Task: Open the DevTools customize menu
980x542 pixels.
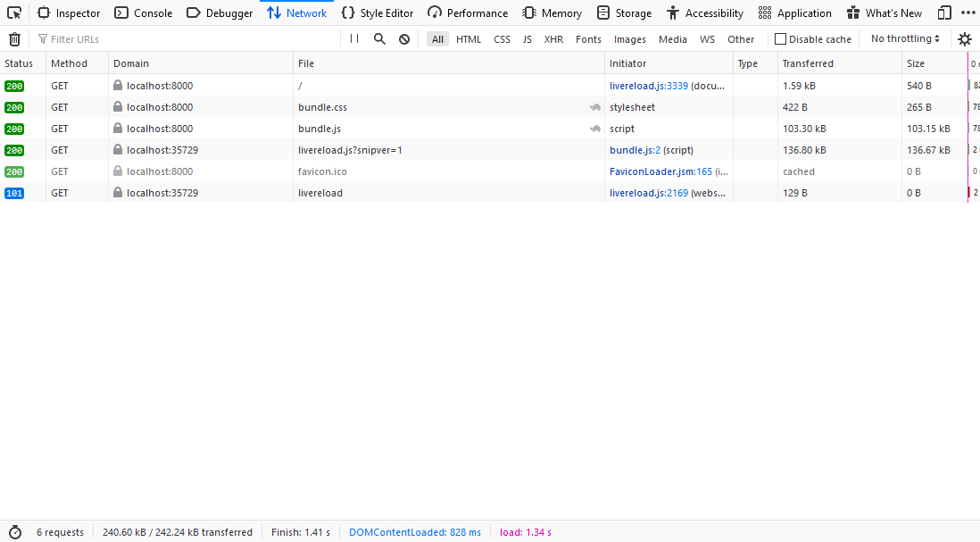Action: click(x=969, y=13)
